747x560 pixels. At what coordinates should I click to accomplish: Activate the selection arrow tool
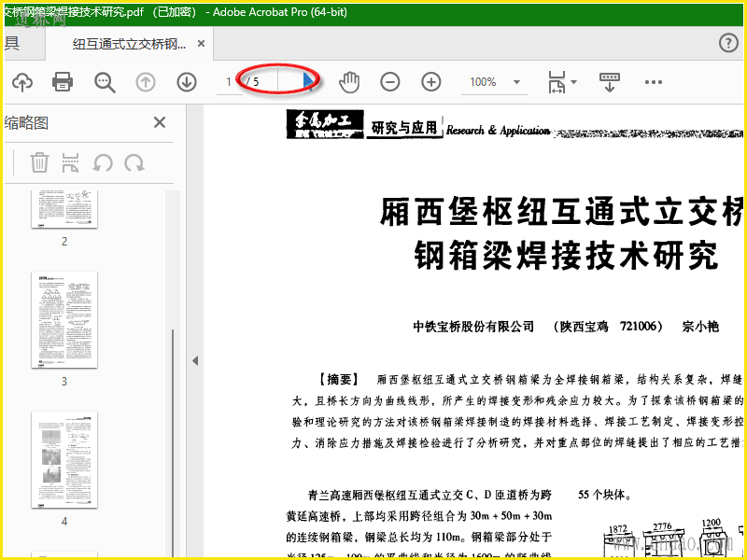pyautogui.click(x=309, y=81)
